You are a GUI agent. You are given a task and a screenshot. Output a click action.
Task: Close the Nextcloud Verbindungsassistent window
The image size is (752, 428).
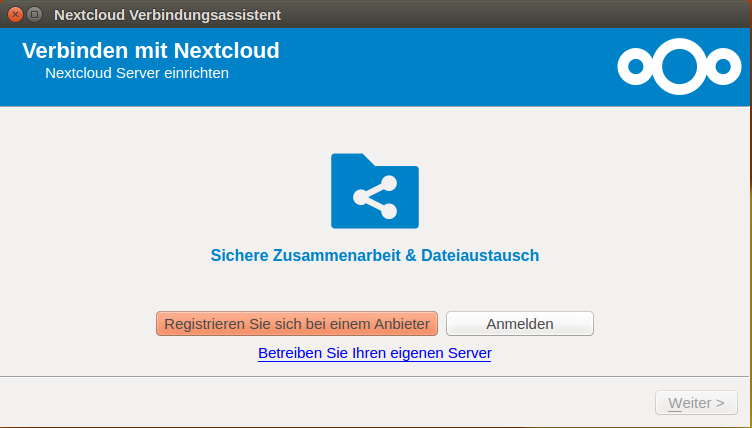(15, 14)
